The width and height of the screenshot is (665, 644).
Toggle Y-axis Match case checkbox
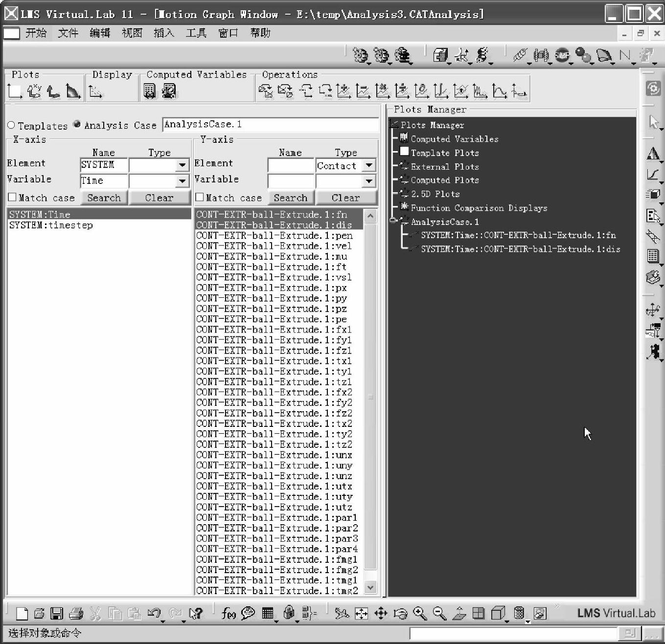pos(199,197)
